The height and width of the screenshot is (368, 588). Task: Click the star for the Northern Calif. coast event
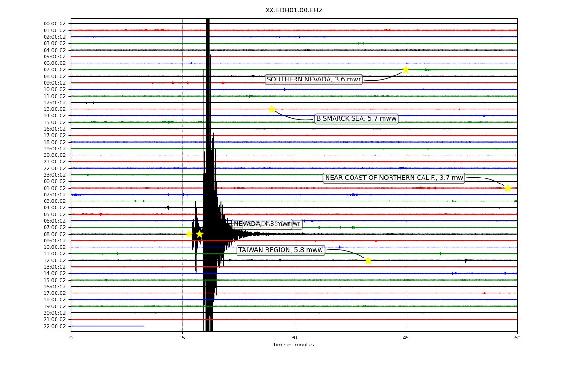click(508, 188)
